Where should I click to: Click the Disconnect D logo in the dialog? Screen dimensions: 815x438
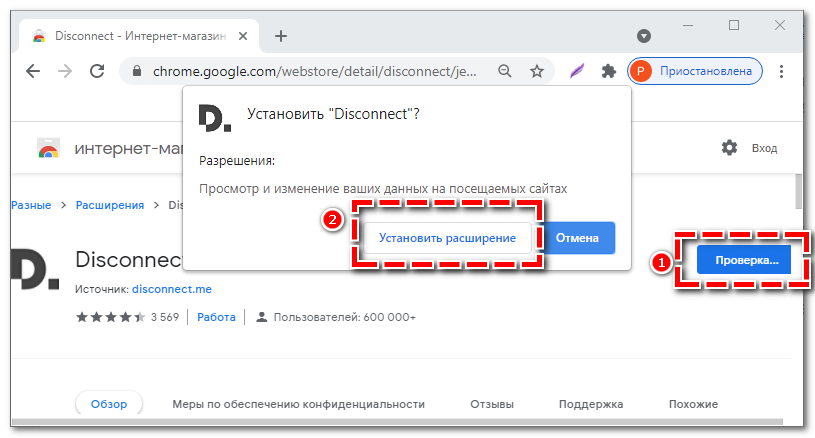coord(214,118)
